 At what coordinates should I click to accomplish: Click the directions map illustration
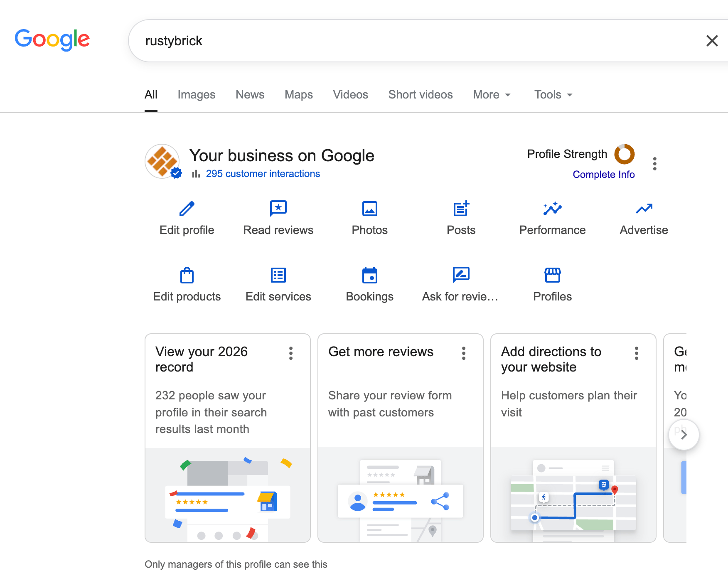point(573,495)
